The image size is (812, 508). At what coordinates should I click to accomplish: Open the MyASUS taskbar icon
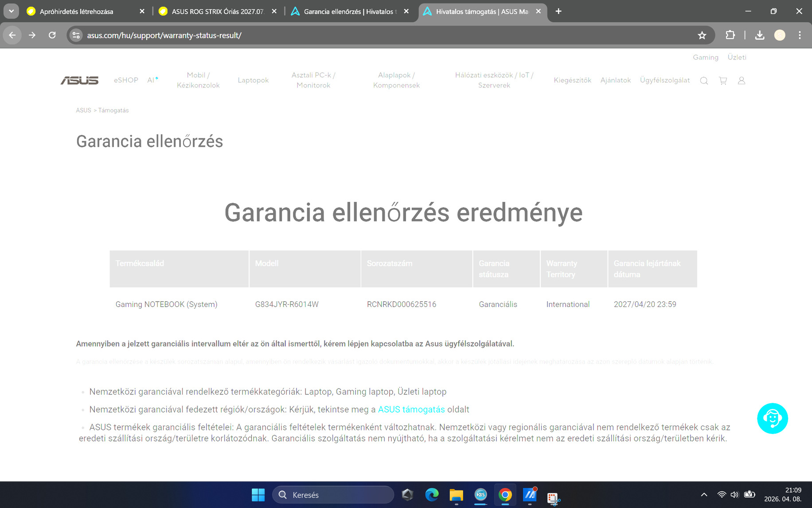[x=530, y=495]
